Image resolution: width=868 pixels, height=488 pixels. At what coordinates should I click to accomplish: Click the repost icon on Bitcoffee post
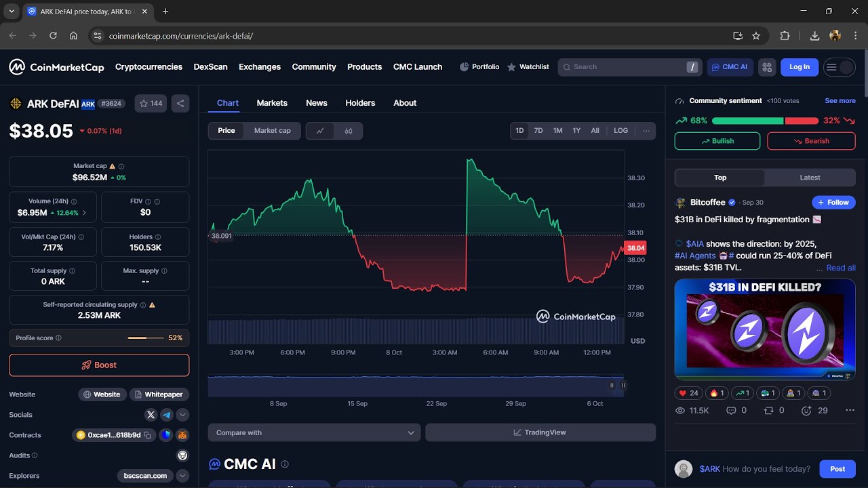pos(768,411)
